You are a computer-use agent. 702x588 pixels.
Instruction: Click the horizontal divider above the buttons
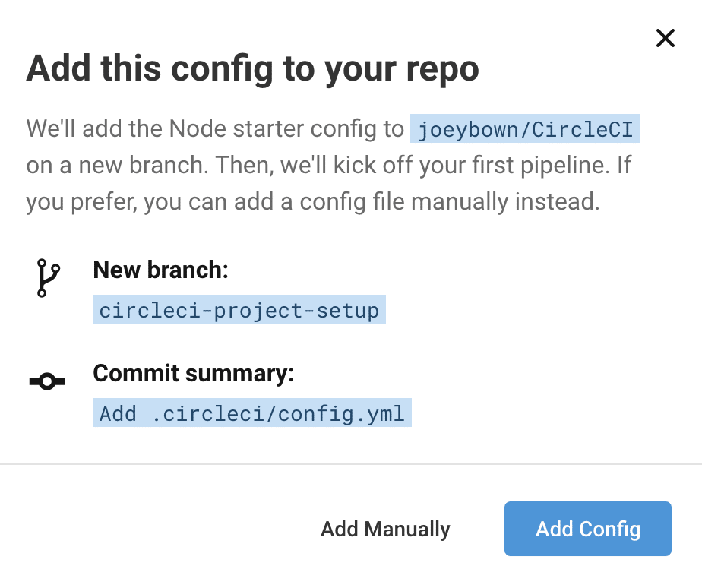click(351, 463)
